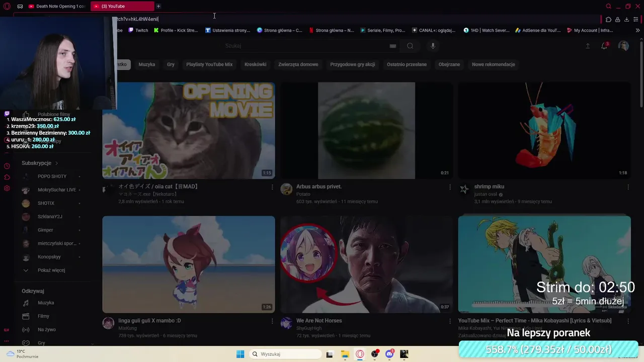Open options for We Are Not Horses video
The width and height of the screenshot is (644, 362).
tap(450, 321)
